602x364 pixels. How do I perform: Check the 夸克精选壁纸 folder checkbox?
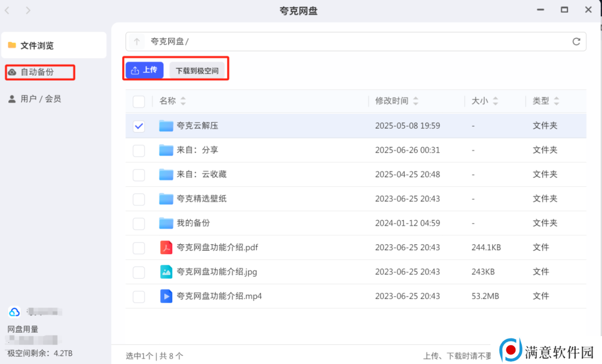tap(139, 199)
